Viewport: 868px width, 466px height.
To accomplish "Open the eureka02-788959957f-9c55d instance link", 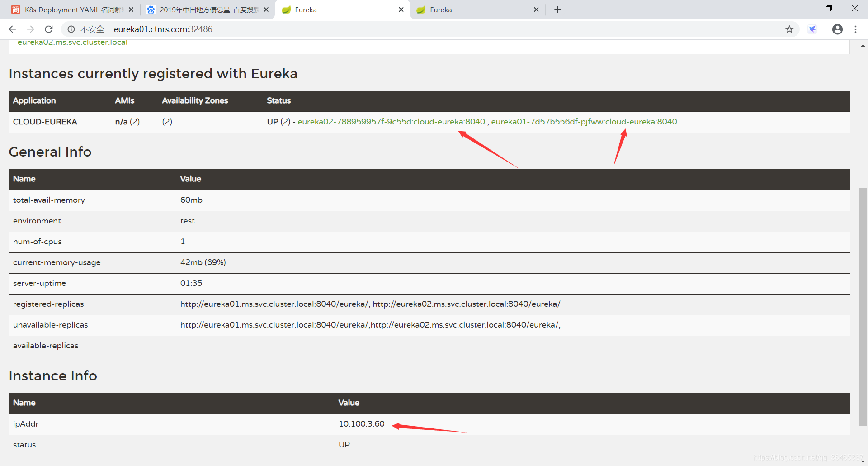I will click(391, 122).
